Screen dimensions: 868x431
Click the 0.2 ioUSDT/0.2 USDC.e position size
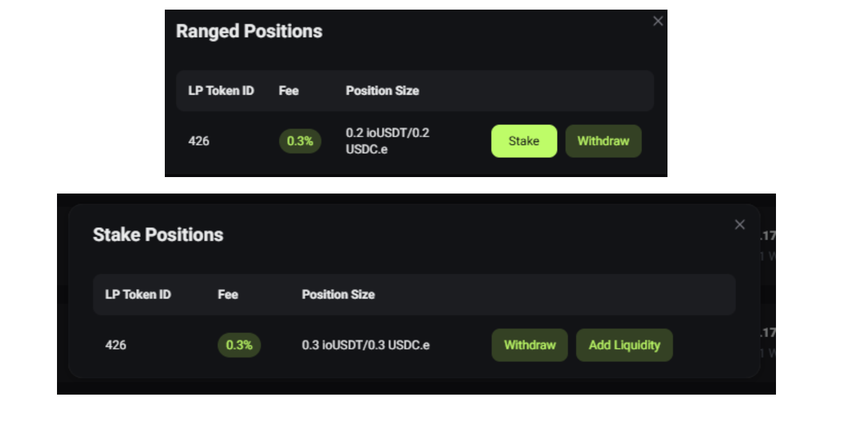(x=387, y=141)
